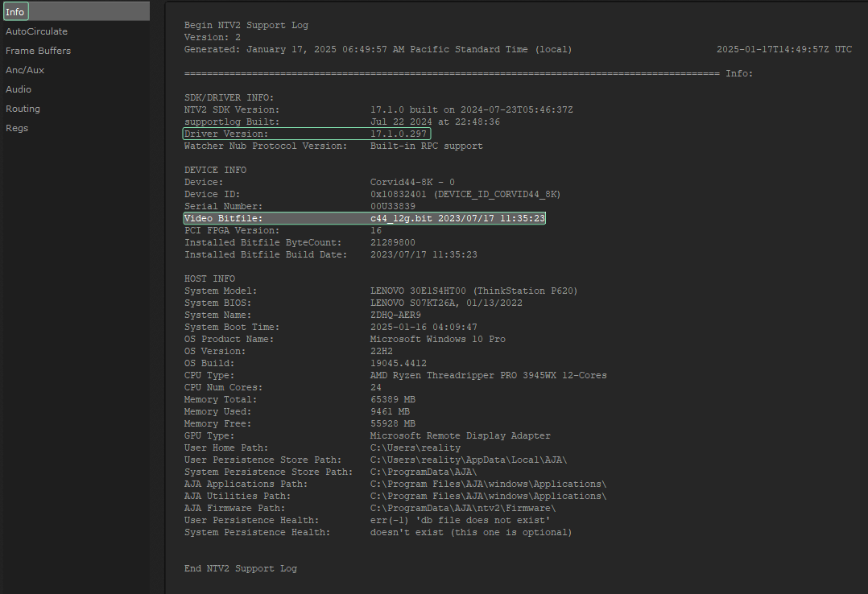
Task: Click the NTV2 SDK Version line
Action: [x=378, y=109]
